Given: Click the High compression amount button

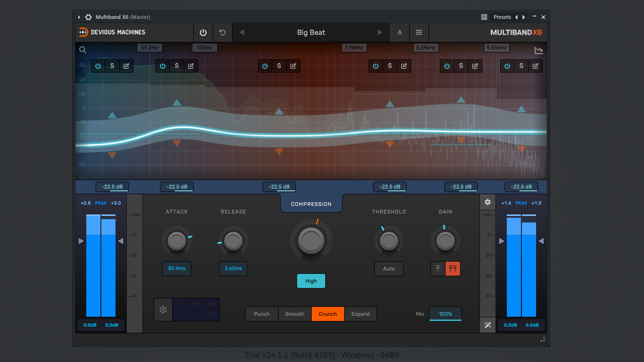Looking at the screenshot, I should point(311,281).
